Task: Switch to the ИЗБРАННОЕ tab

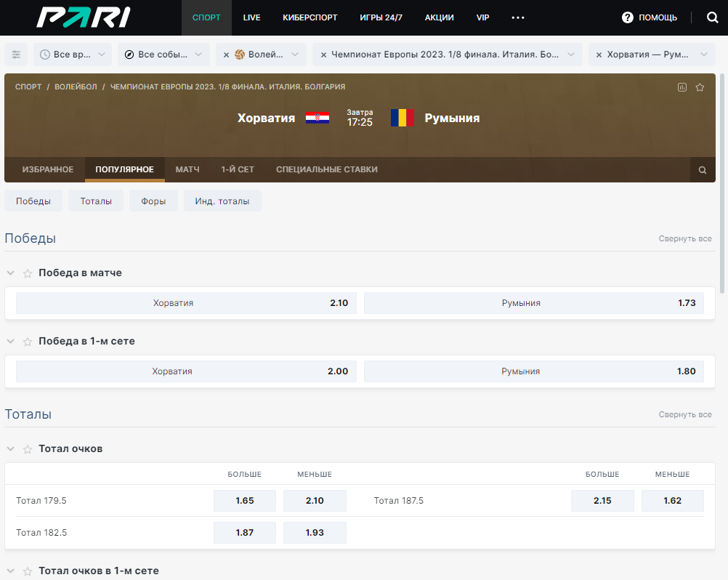Action: [48, 169]
